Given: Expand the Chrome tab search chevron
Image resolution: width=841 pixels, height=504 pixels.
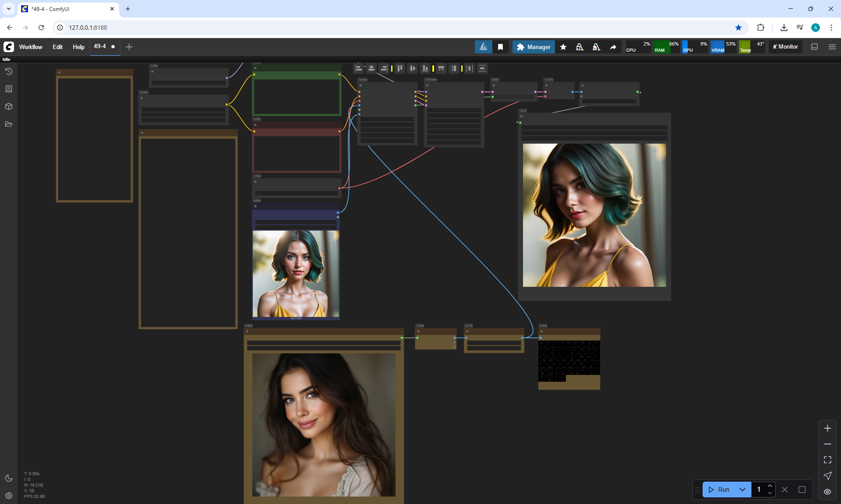Looking at the screenshot, I should click(9, 9).
